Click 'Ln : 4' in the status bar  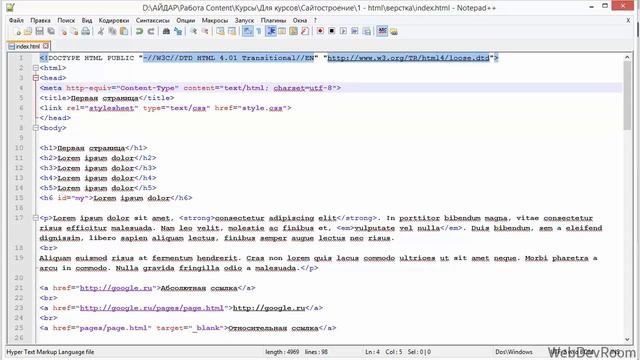372,352
